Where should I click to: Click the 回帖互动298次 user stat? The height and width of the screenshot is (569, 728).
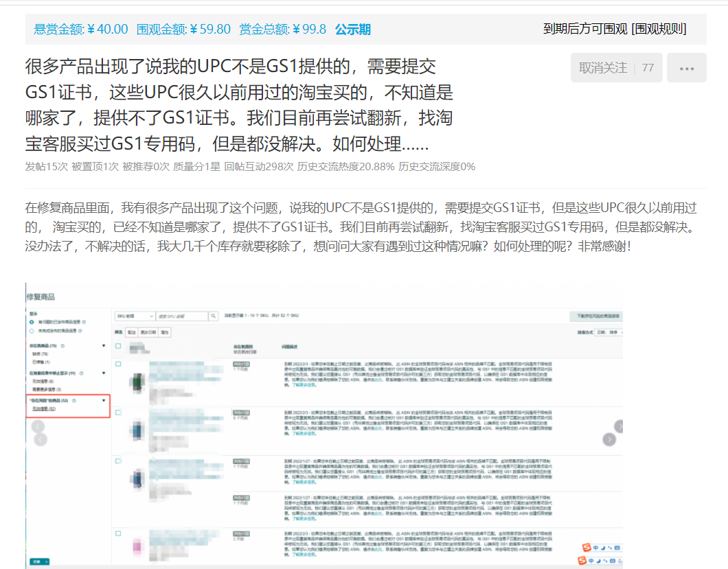259,167
